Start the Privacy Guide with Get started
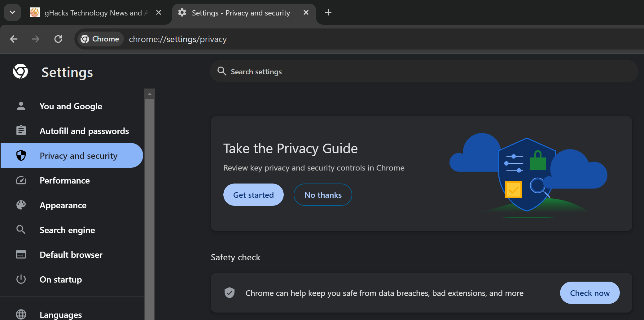This screenshot has height=320, width=644. (x=253, y=195)
